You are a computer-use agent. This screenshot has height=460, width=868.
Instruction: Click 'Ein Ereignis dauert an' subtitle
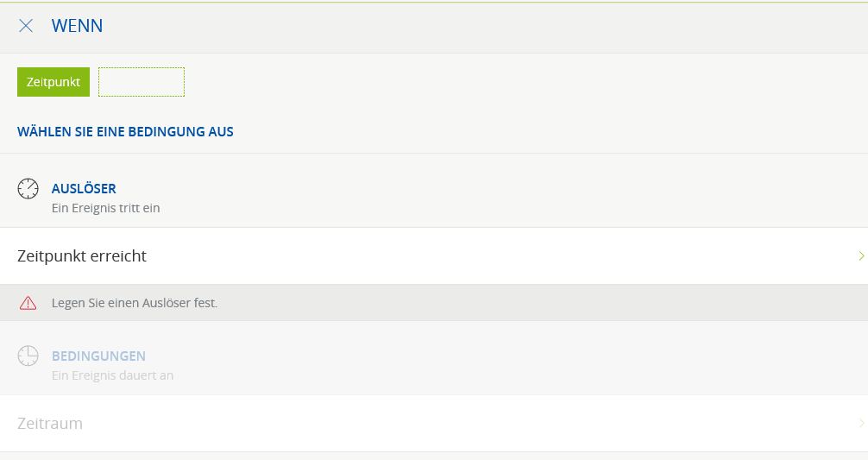tap(112, 375)
